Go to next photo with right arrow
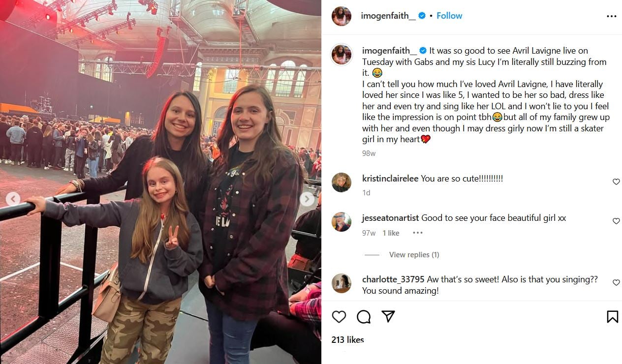Screen dimensions: 622x364 coord(307,199)
